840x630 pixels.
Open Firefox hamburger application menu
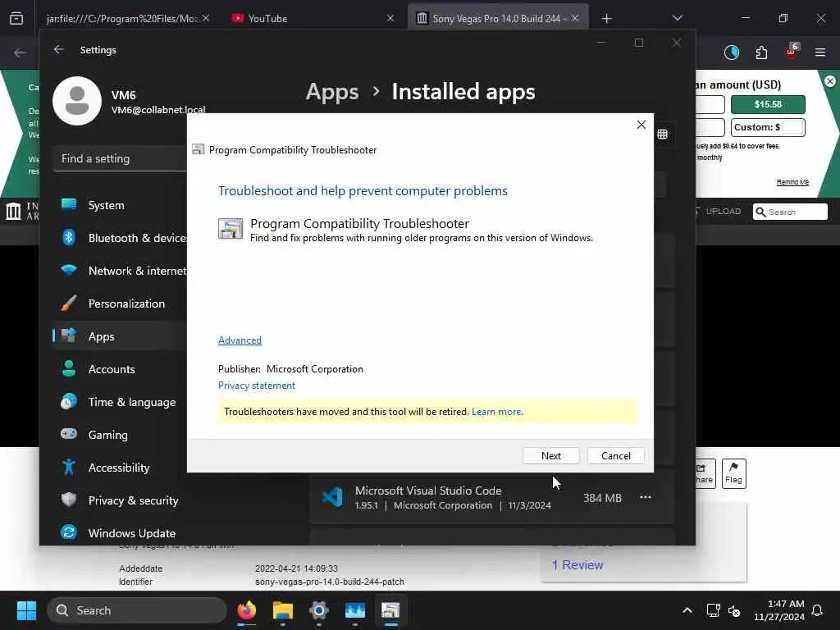pyautogui.click(x=820, y=52)
